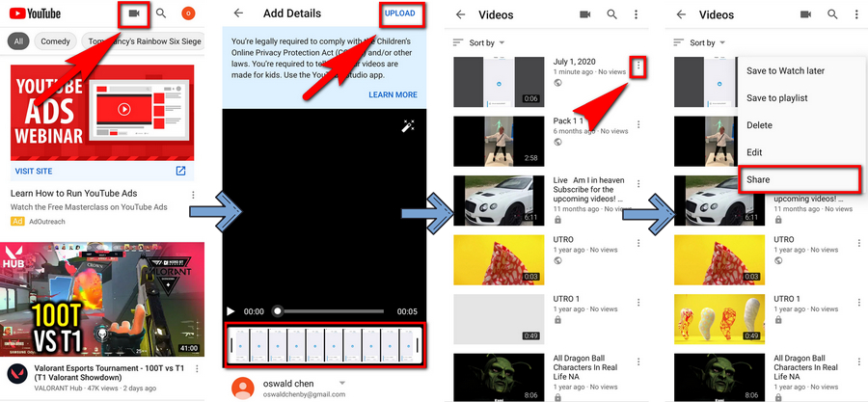Tap the camera upload icon on YouTube home

pos(133,13)
